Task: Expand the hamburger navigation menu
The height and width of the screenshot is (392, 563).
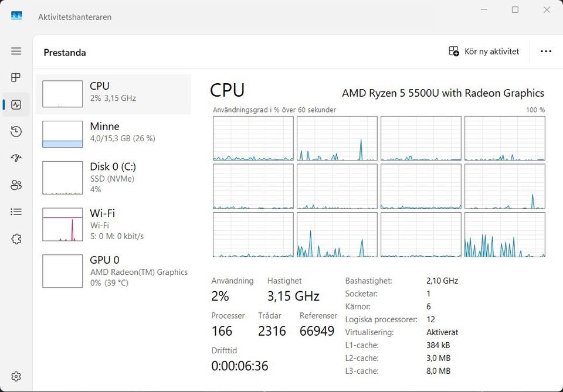Action: coord(16,51)
